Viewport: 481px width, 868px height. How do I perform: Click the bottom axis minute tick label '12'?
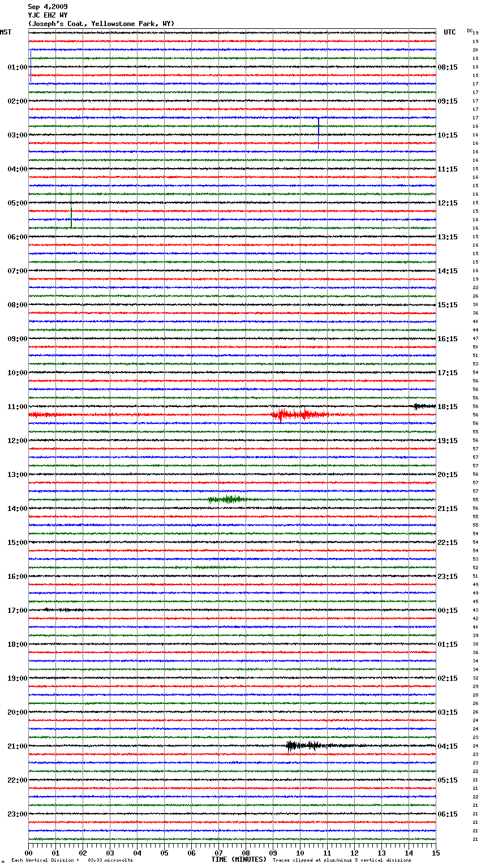click(354, 853)
